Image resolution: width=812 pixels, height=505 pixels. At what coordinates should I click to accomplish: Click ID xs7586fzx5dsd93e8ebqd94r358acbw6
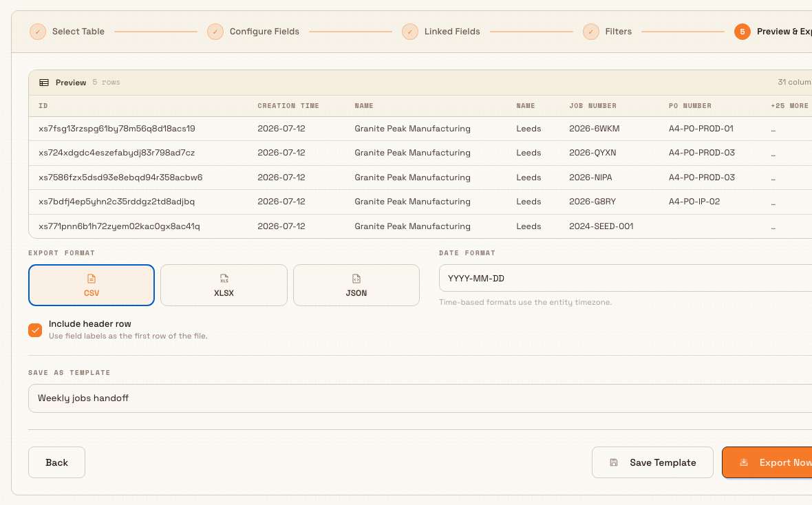coord(120,177)
